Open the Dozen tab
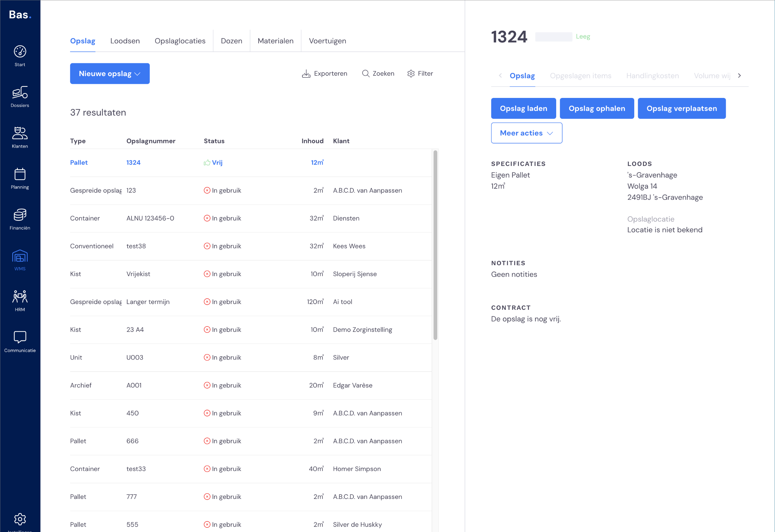 point(232,41)
